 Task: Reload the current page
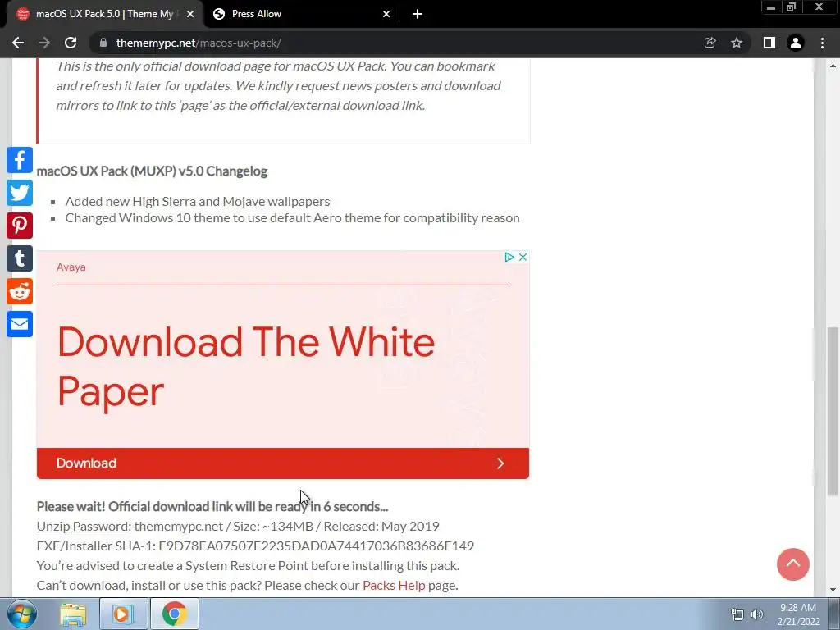[x=71, y=43]
